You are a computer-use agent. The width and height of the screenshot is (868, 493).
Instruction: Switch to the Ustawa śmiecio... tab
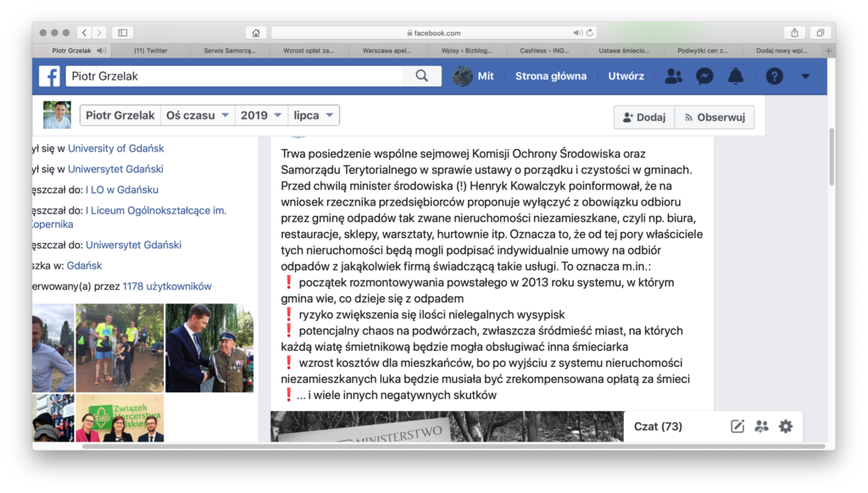pyautogui.click(x=624, y=50)
